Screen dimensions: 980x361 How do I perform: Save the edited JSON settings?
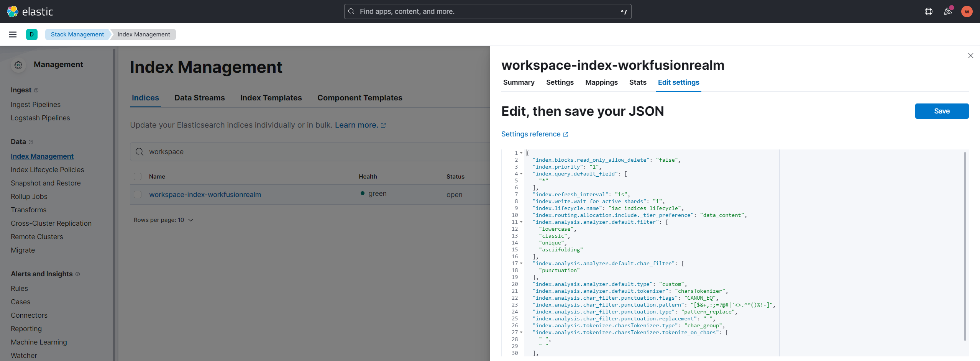942,111
